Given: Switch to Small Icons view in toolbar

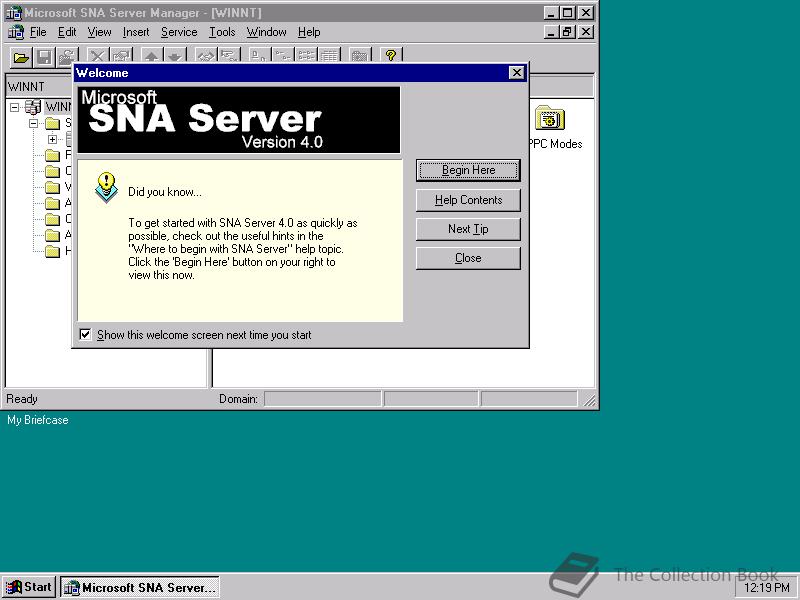Looking at the screenshot, I should [x=282, y=57].
